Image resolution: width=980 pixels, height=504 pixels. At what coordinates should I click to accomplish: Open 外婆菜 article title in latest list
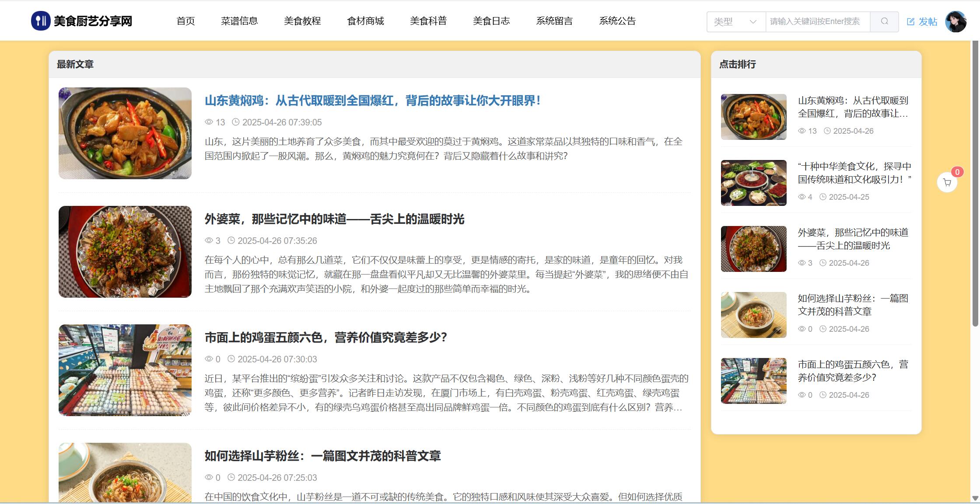click(334, 219)
